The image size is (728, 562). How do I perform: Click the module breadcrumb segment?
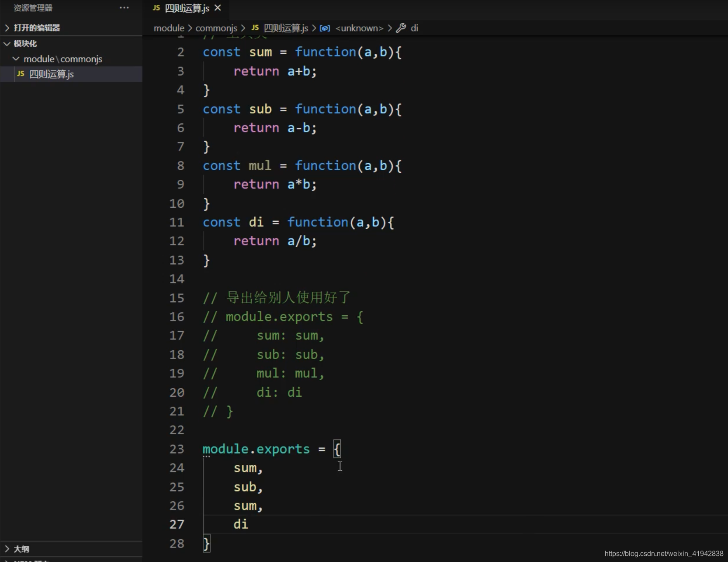169,28
